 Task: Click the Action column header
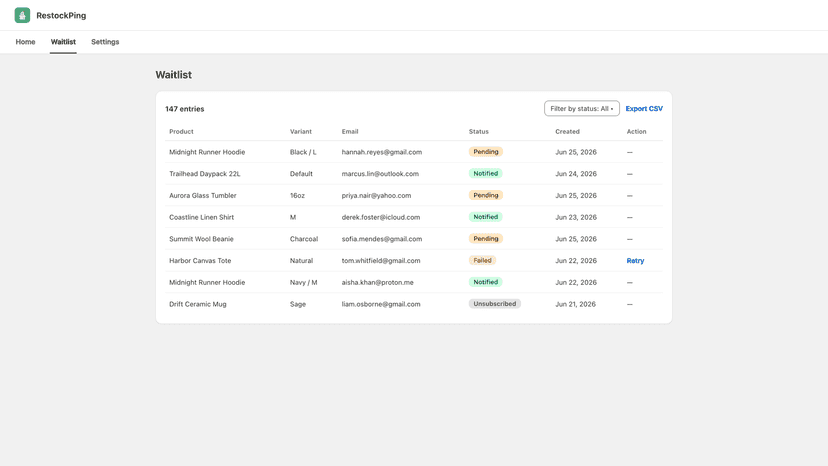(x=636, y=132)
